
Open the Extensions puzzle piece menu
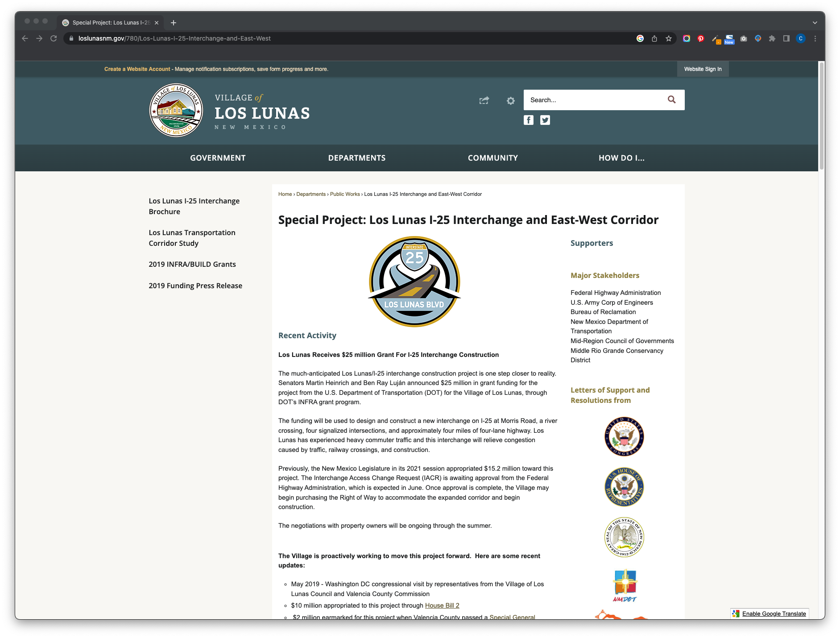coord(772,38)
